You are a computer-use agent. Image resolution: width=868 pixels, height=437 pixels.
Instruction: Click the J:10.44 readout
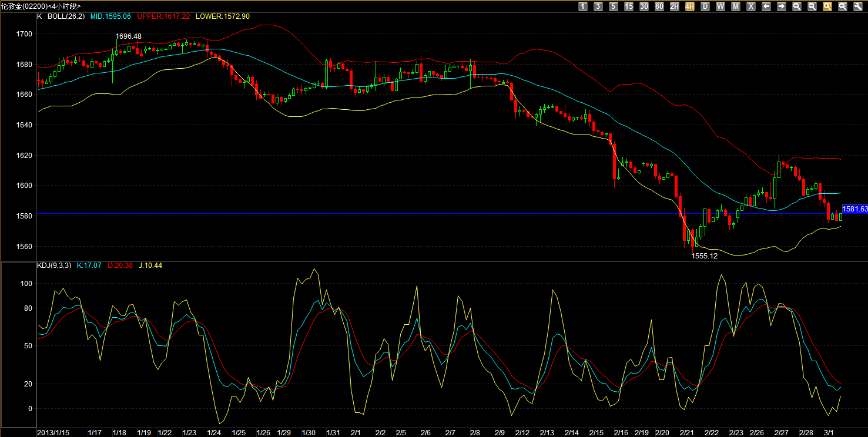pyautogui.click(x=150, y=265)
